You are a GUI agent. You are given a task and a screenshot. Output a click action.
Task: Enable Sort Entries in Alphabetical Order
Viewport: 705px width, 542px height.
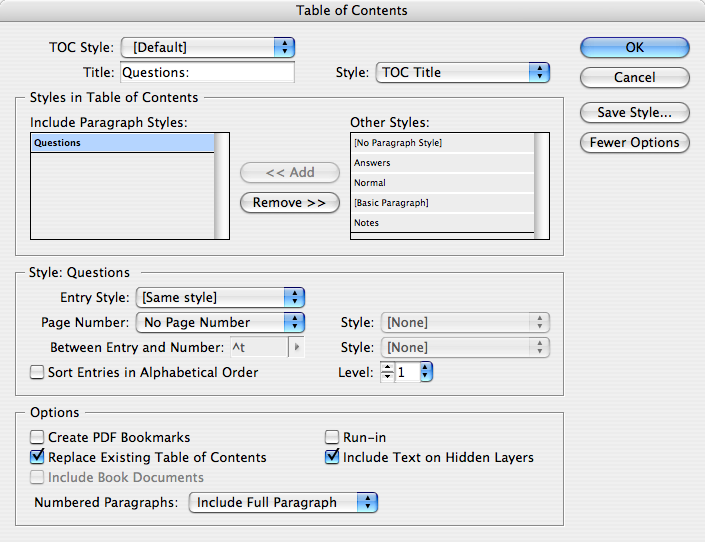pyautogui.click(x=38, y=373)
